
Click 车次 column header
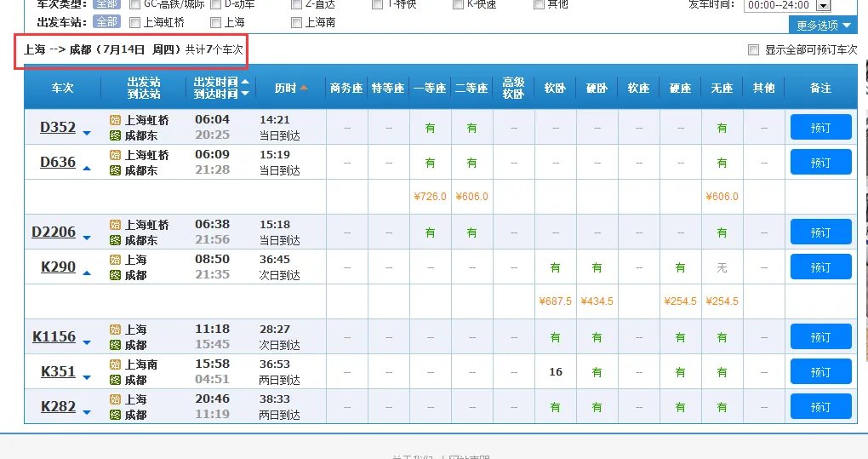coord(63,88)
